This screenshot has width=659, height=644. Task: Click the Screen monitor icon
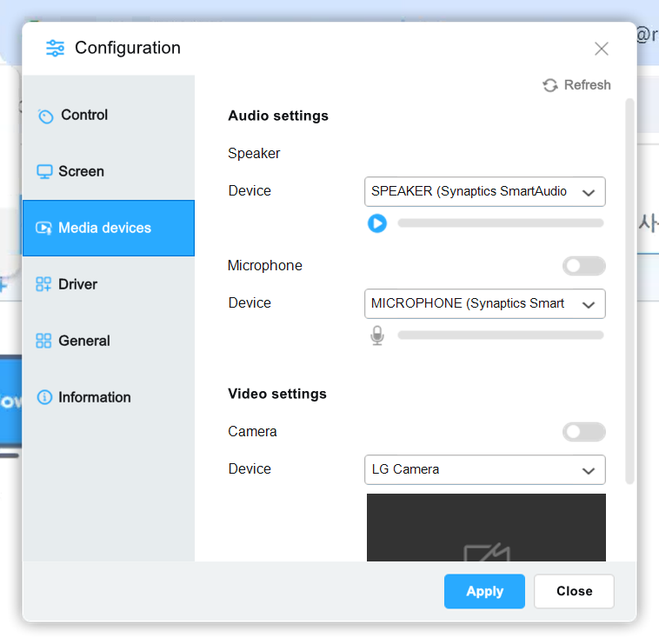[x=44, y=171]
